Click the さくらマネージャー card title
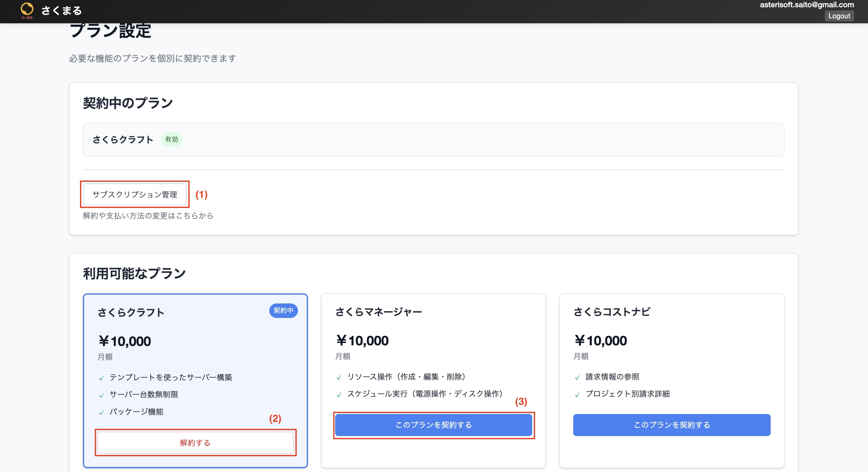The height and width of the screenshot is (472, 868). (x=378, y=312)
